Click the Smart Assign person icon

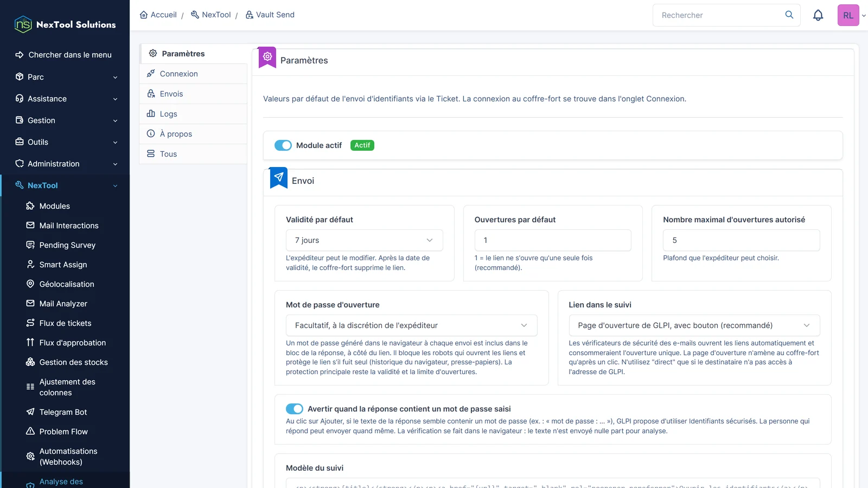30,265
